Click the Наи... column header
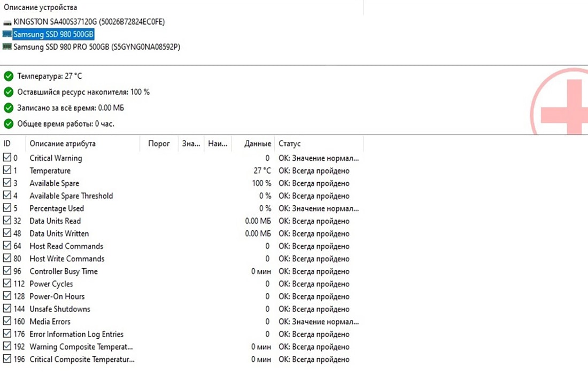The image size is (588, 374). [x=218, y=144]
